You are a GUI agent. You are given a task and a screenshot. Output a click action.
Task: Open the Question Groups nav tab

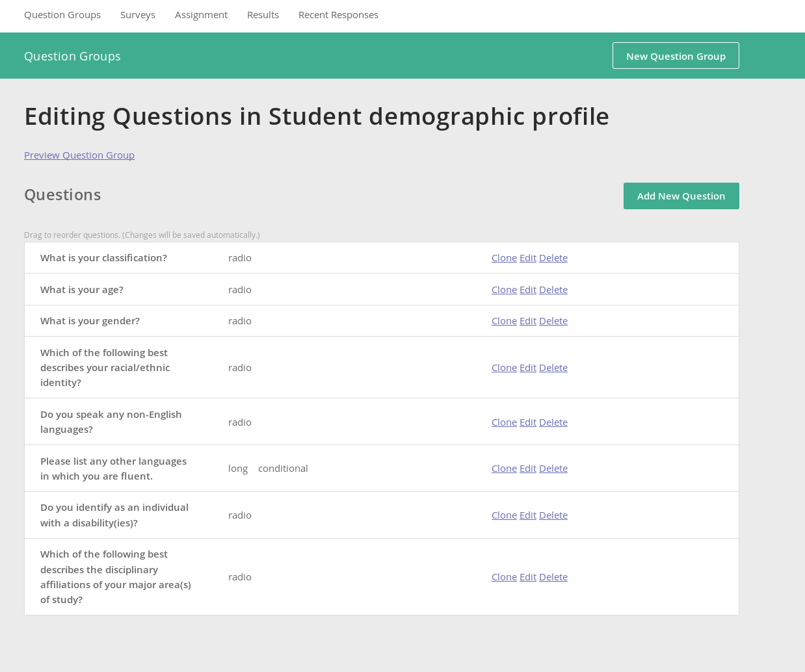tap(62, 14)
